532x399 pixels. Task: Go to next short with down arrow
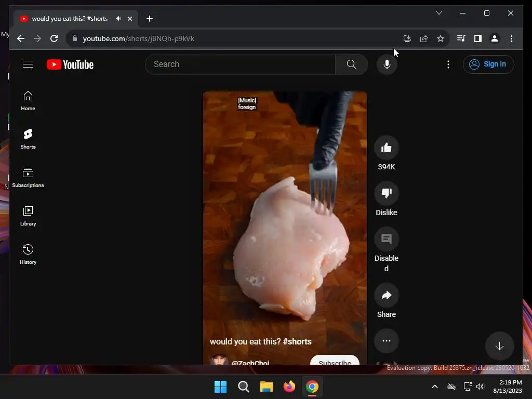click(x=499, y=346)
